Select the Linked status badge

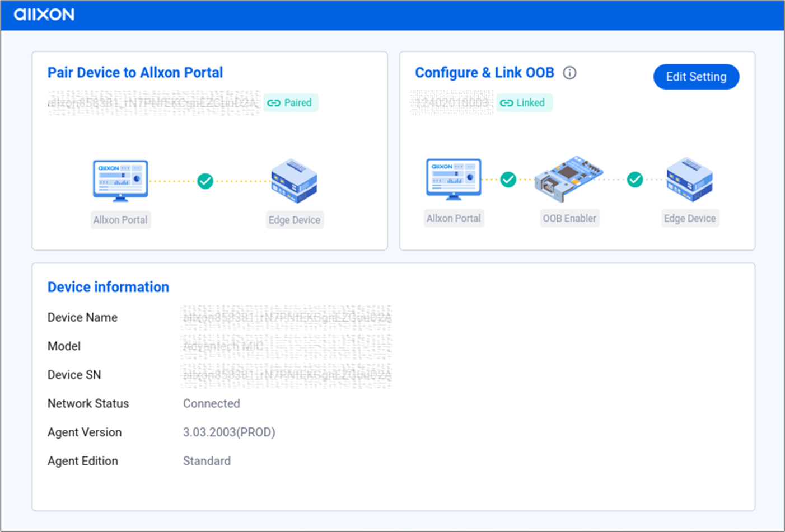click(x=524, y=103)
